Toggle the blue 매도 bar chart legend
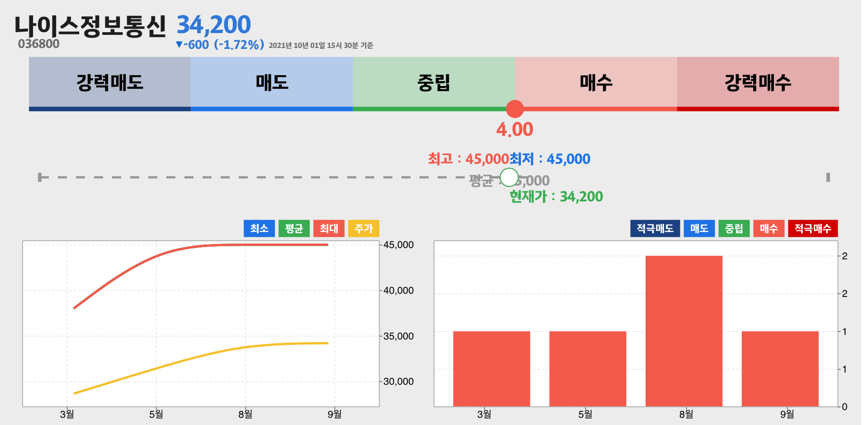Screen dimensions: 868x425 tap(699, 229)
